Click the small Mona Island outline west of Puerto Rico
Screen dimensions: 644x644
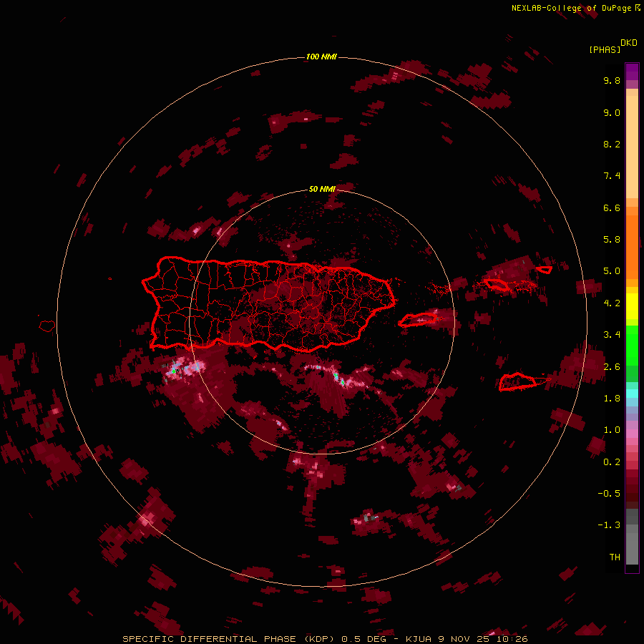47,326
